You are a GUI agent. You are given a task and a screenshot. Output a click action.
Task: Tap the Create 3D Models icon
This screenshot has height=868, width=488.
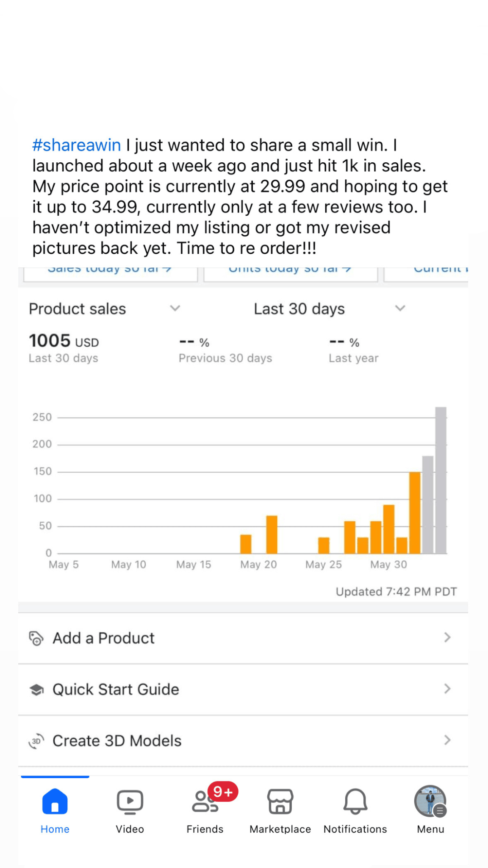pos(36,741)
